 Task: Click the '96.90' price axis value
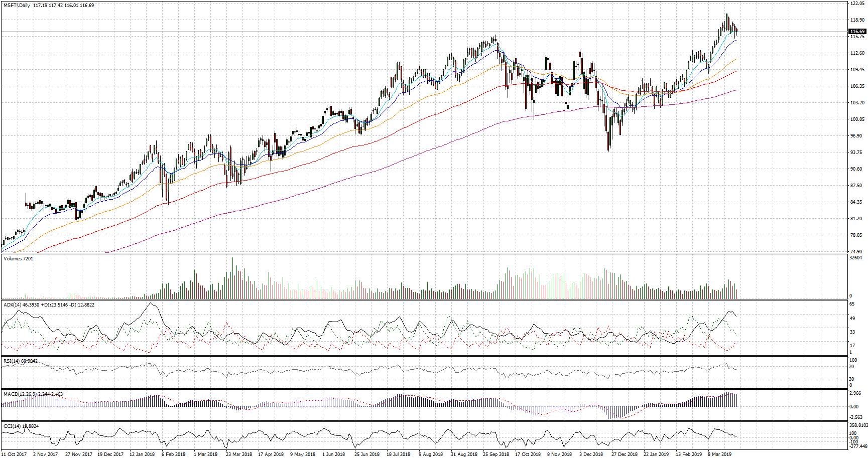point(856,136)
